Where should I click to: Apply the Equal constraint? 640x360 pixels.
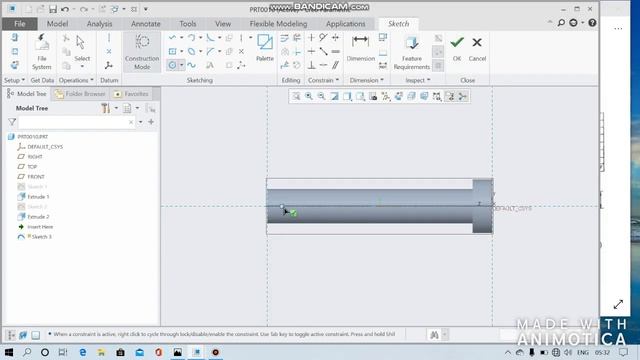click(336, 51)
